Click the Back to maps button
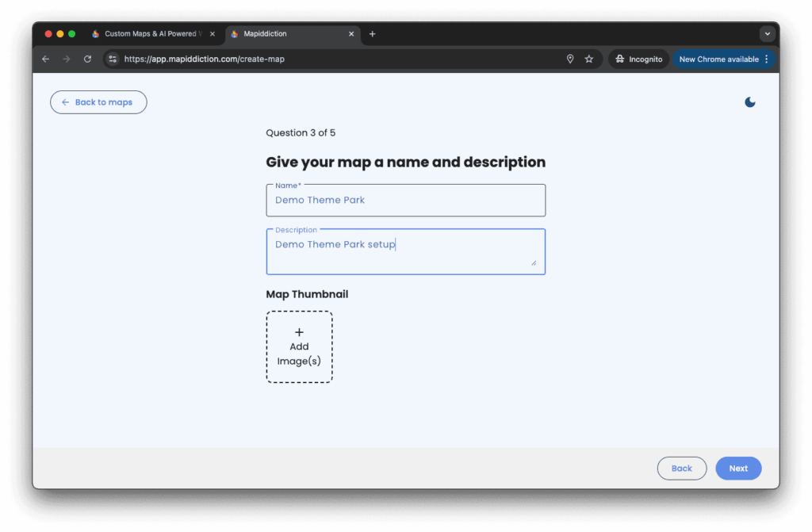 click(98, 102)
